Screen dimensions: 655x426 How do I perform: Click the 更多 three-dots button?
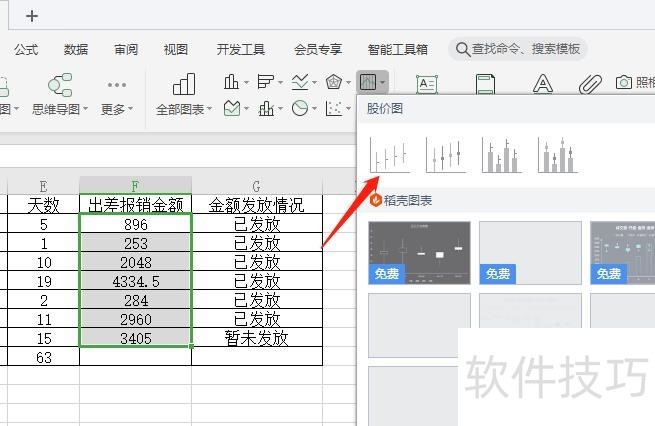(117, 94)
